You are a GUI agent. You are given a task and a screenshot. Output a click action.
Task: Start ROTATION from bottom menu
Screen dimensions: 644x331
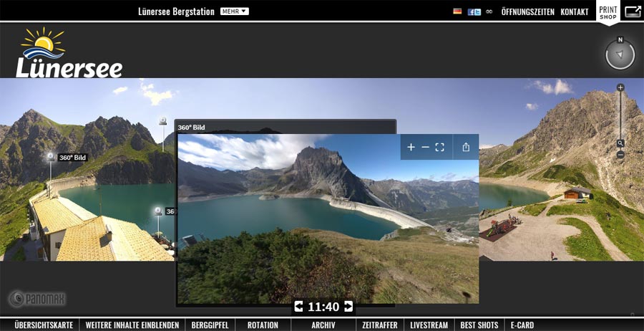click(x=263, y=325)
